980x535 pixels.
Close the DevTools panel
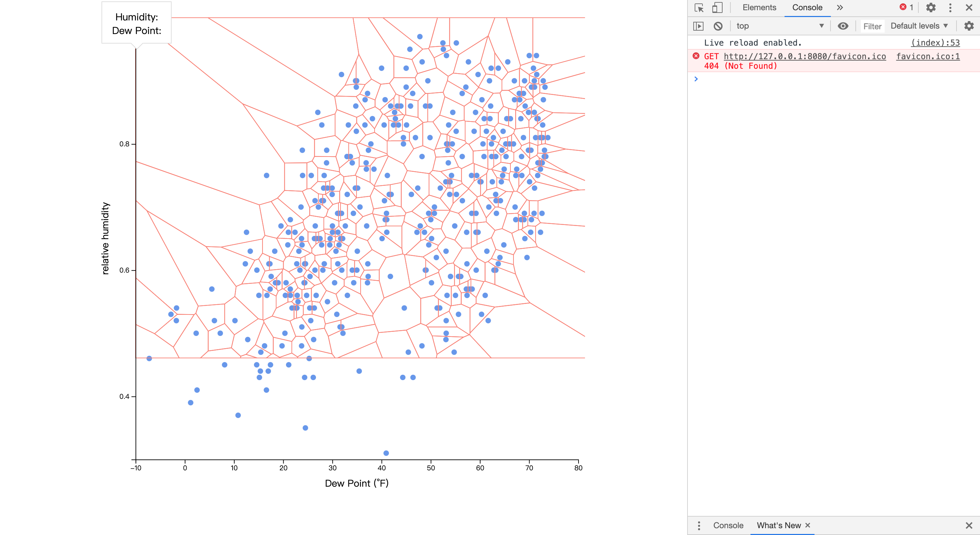pos(969,7)
